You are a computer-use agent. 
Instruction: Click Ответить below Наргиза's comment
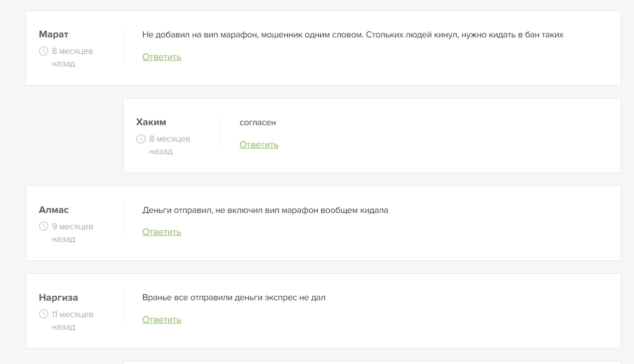[162, 320]
